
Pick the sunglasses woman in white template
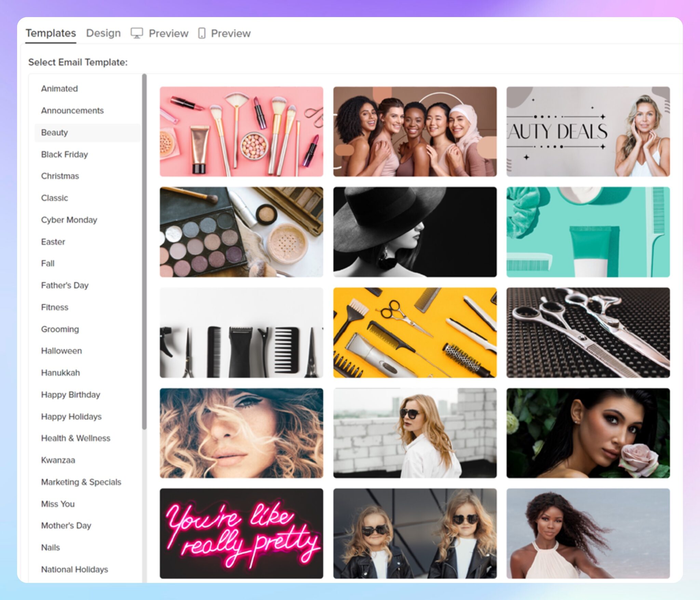(x=415, y=433)
